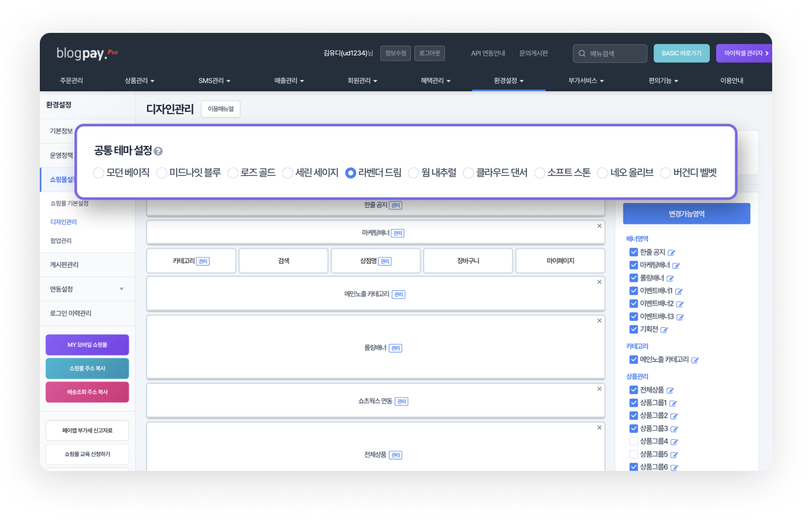Open the API 연동안내 link
The width and height of the screenshot is (812, 528).
click(x=488, y=53)
